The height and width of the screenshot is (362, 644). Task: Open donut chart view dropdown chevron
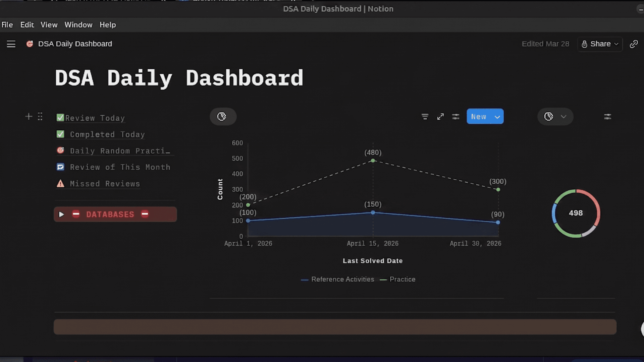tap(563, 117)
